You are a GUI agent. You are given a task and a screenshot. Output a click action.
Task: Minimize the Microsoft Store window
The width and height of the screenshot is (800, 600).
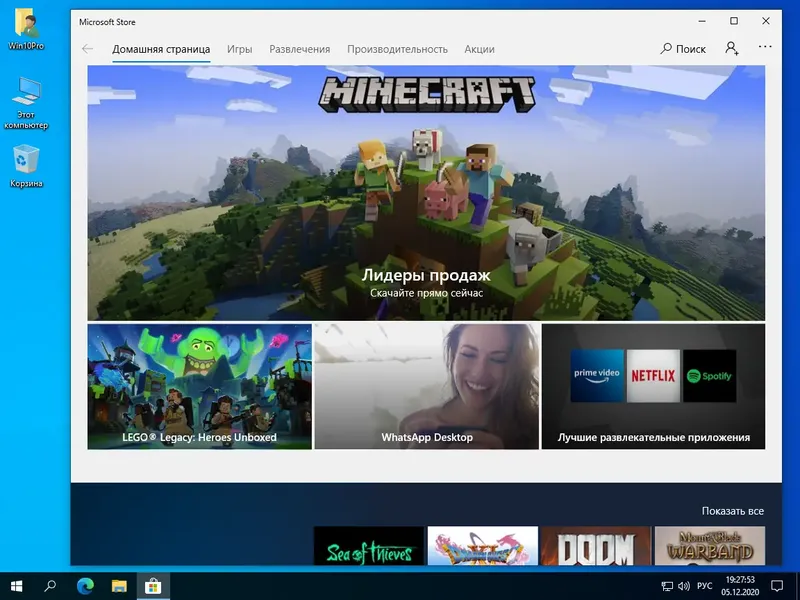coord(703,21)
